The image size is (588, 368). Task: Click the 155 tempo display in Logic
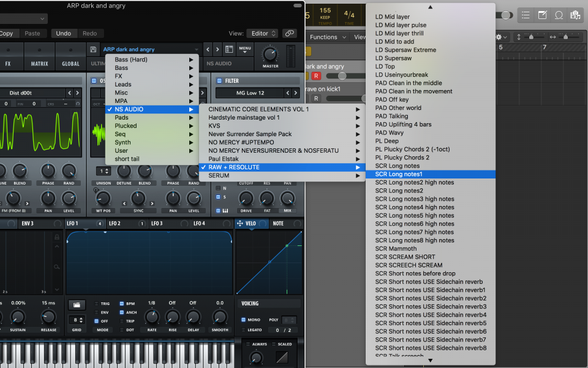[x=325, y=10]
